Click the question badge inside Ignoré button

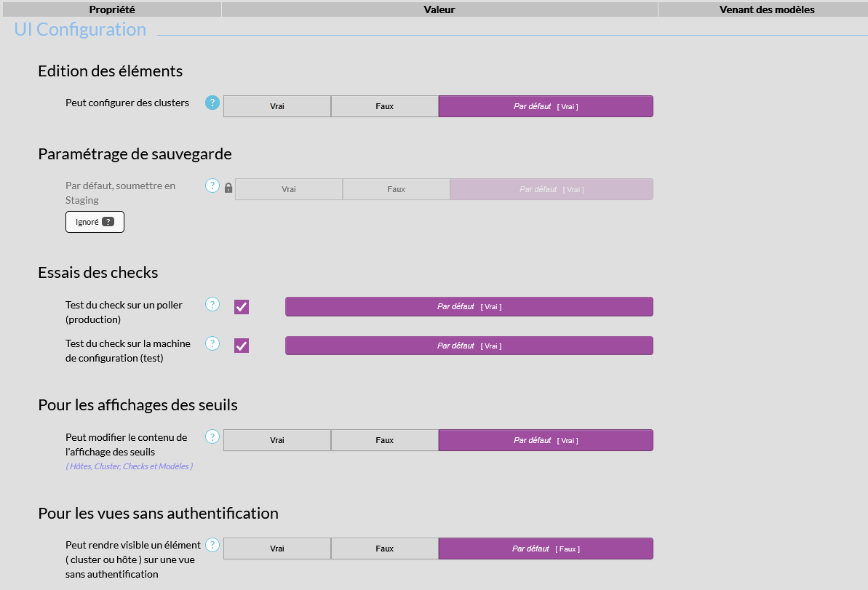pos(108,222)
